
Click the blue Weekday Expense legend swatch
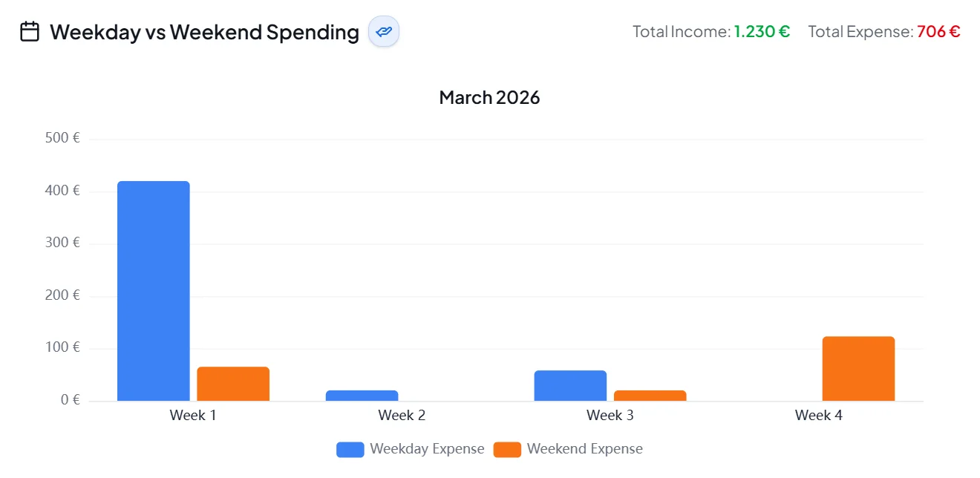[349, 449]
